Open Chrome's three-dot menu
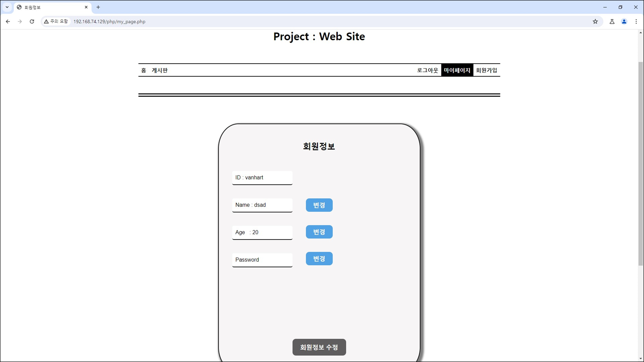The image size is (644, 362). (636, 21)
